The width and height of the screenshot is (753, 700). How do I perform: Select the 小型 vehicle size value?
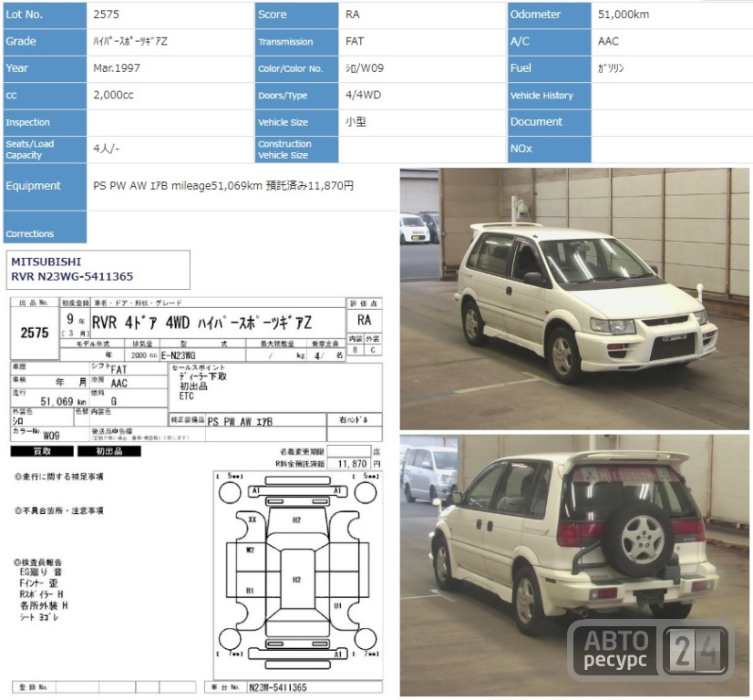(356, 122)
